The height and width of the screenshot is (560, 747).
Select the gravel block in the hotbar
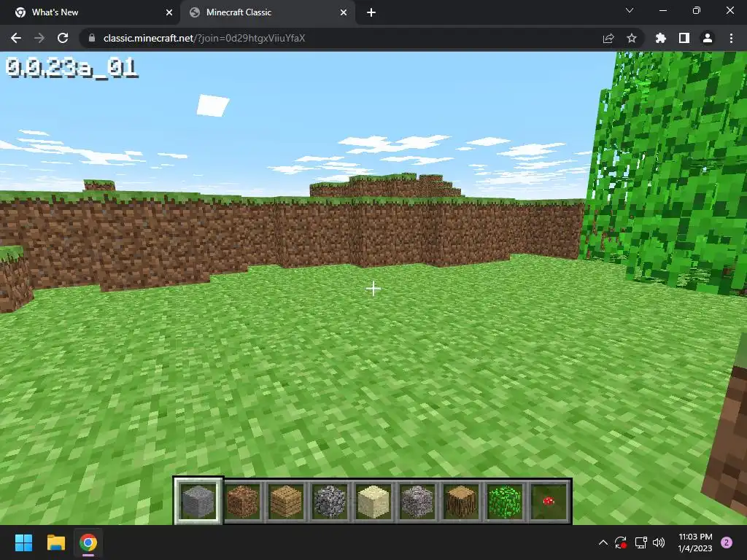(417, 501)
